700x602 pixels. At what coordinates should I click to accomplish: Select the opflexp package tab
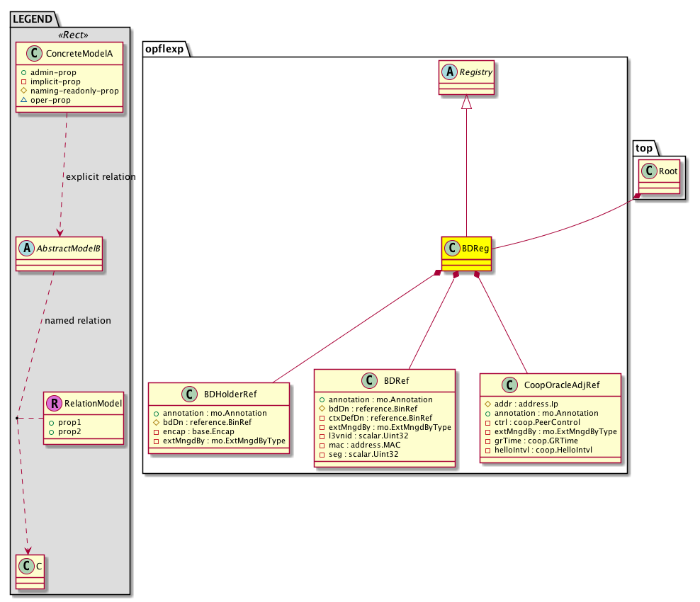point(164,48)
